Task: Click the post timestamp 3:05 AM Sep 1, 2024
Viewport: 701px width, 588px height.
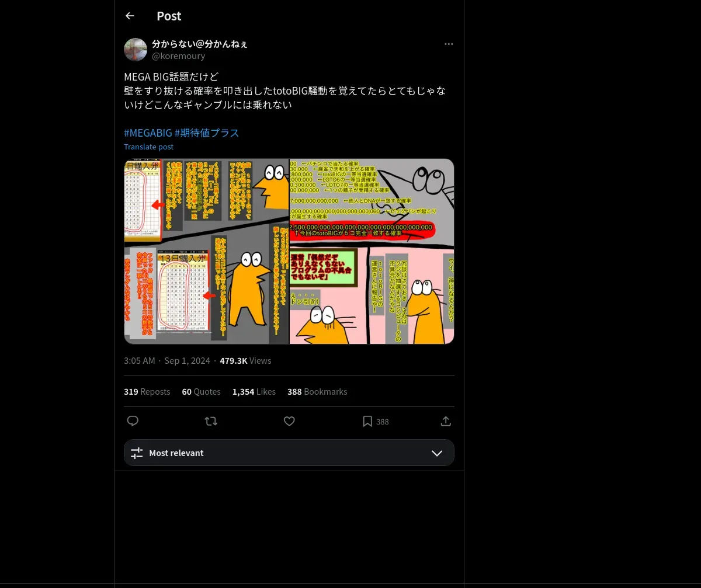Action: [x=167, y=361]
